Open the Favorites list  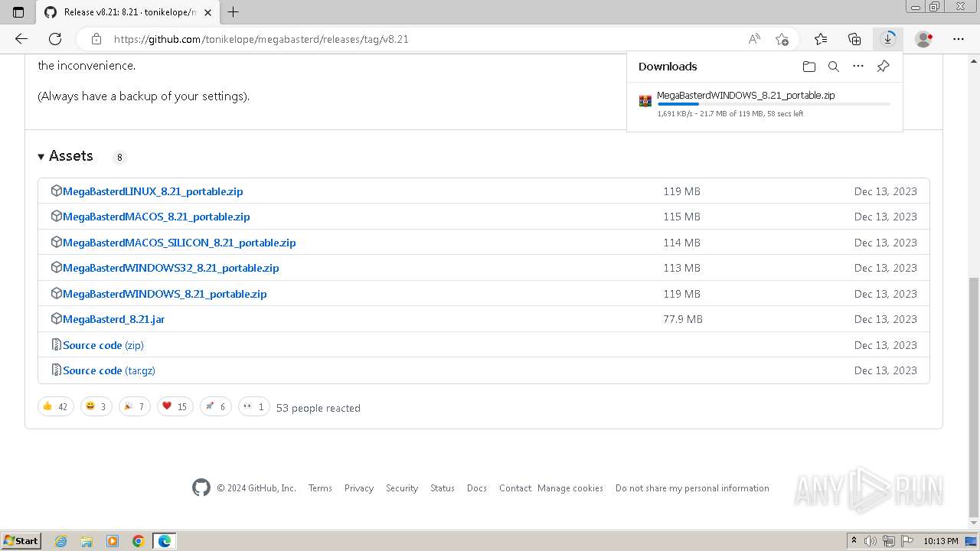click(821, 39)
